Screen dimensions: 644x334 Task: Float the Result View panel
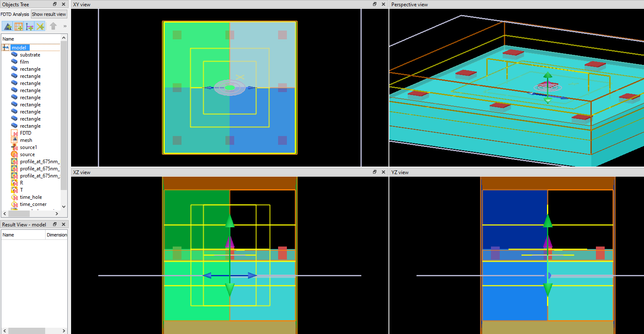click(55, 224)
